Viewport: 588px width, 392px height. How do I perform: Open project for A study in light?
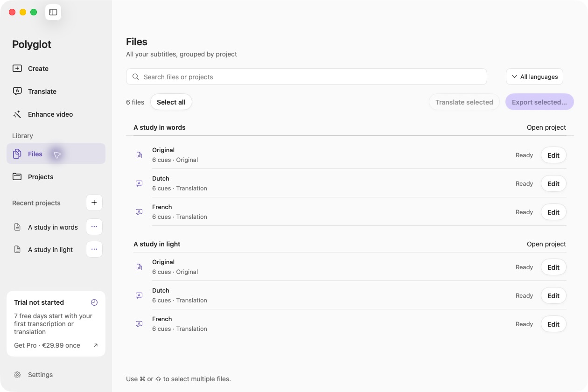[546, 244]
